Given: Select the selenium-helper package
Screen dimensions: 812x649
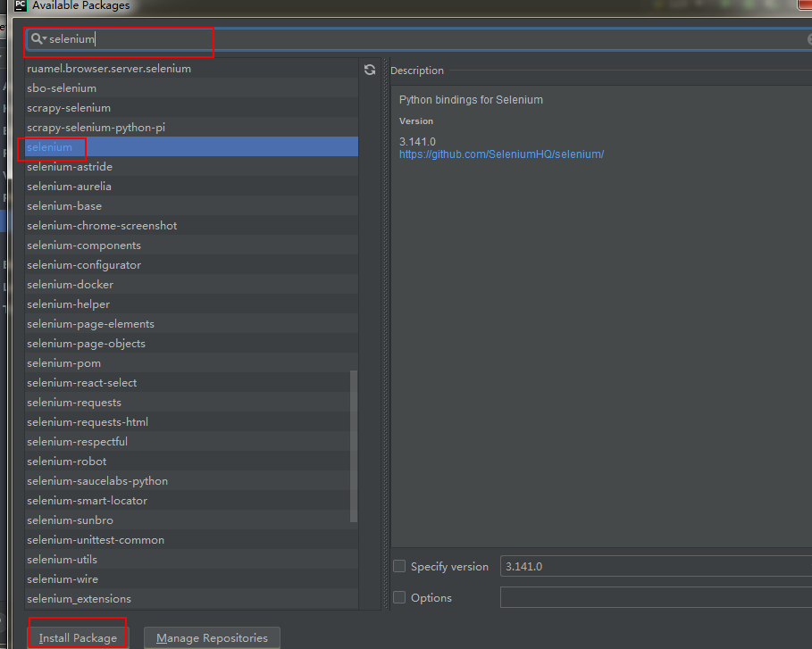Looking at the screenshot, I should click(x=191, y=304).
